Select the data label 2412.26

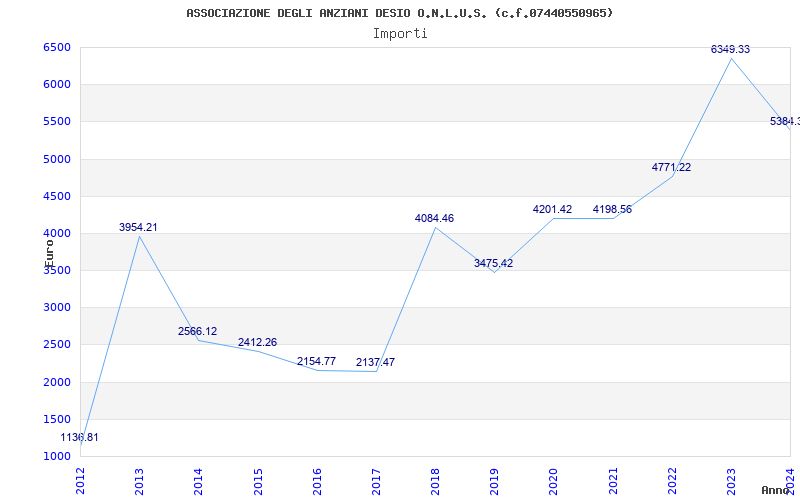pos(257,342)
